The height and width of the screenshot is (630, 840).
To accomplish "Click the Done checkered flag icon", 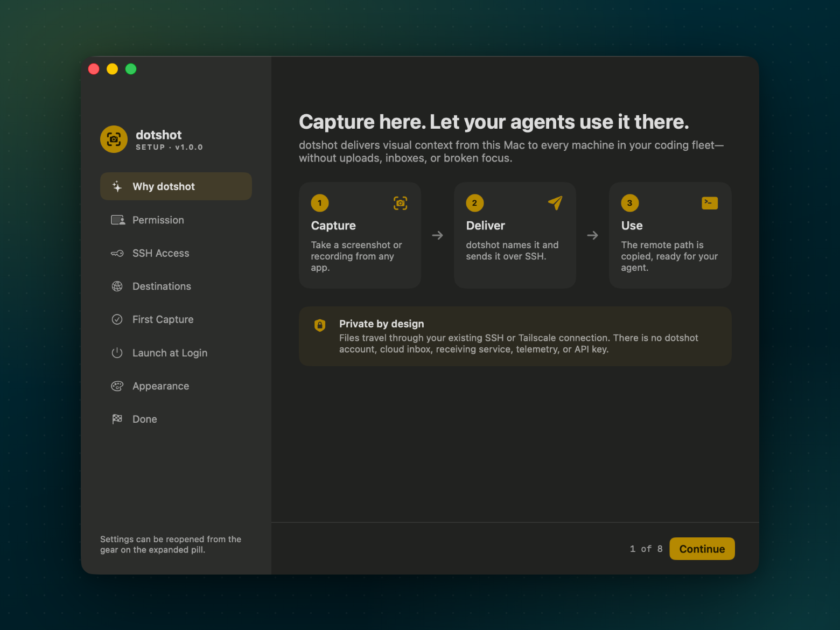I will [x=117, y=419].
